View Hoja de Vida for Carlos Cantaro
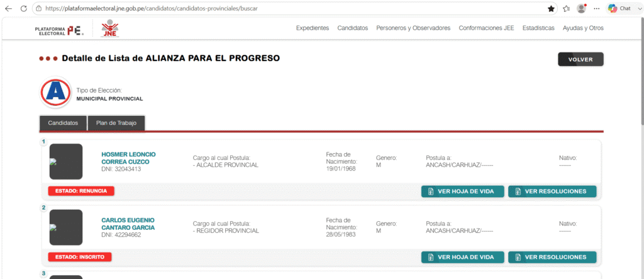Screen dimensions: 644x279 462,257
